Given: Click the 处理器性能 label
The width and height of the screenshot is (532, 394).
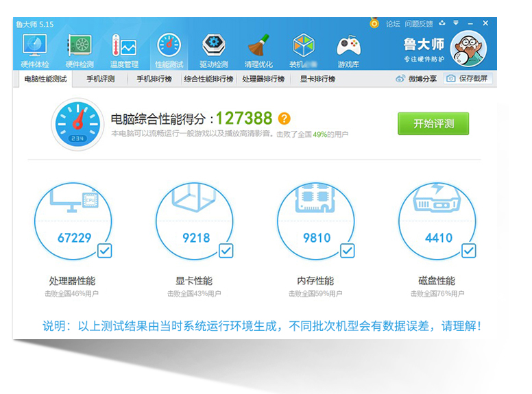Looking at the screenshot, I should [x=72, y=281].
